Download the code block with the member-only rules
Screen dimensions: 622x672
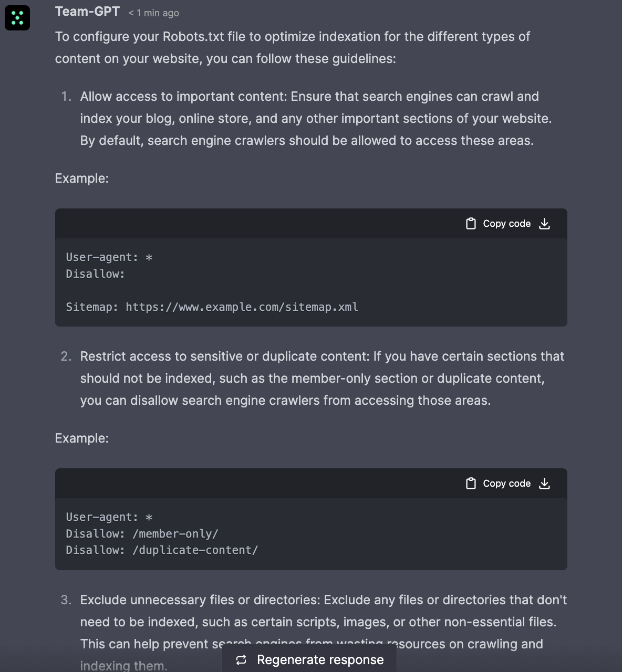(545, 484)
